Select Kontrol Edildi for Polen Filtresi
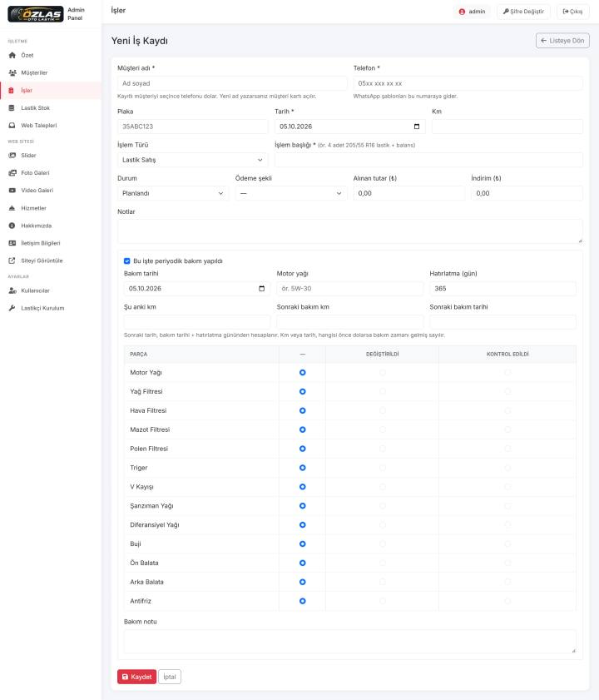This screenshot has width=599, height=700. click(x=507, y=449)
